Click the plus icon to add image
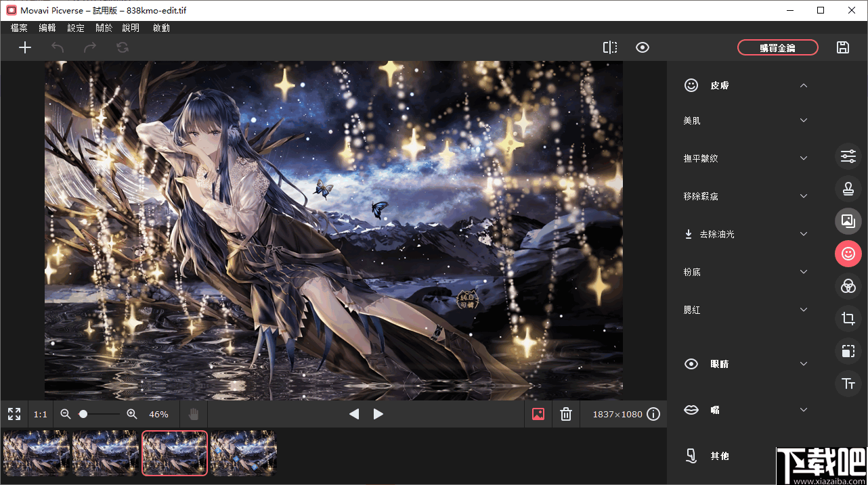This screenshot has height=485, width=868. 25,47
